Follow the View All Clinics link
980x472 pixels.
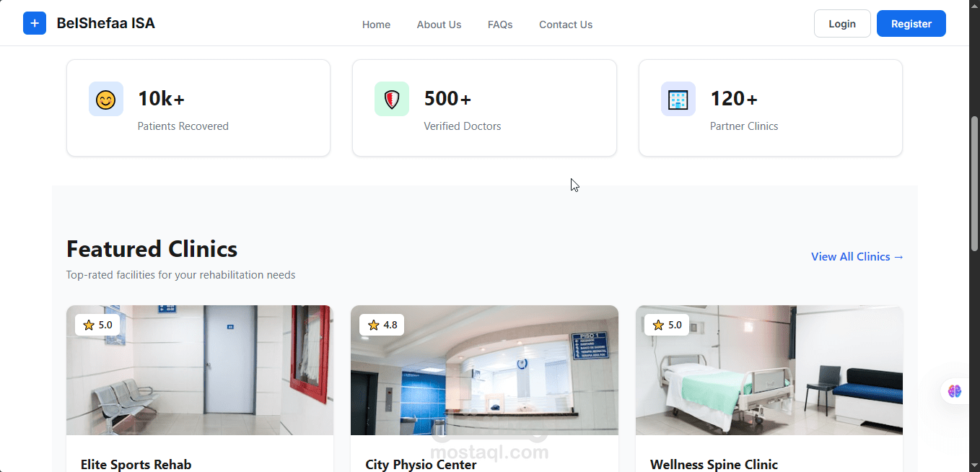(857, 257)
